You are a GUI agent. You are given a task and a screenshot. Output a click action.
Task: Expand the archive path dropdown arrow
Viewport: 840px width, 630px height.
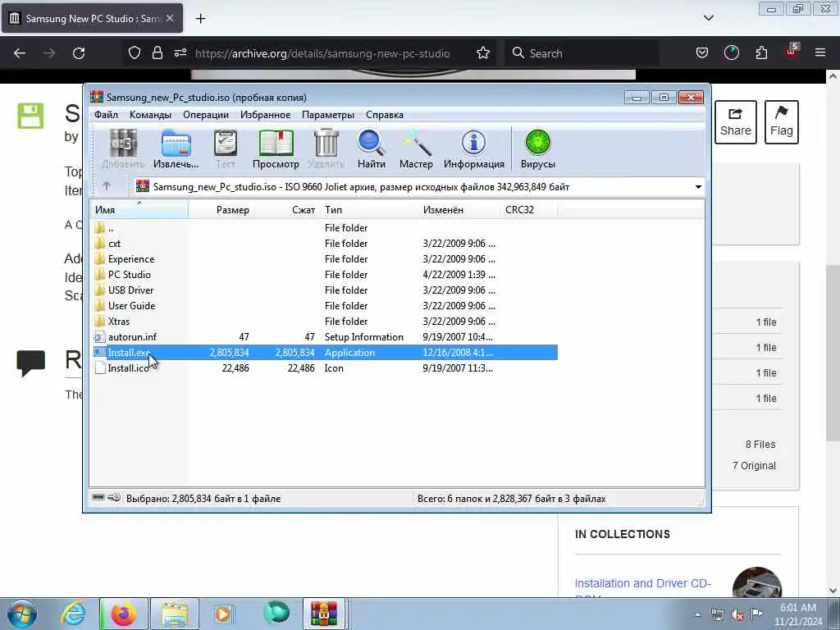click(698, 187)
